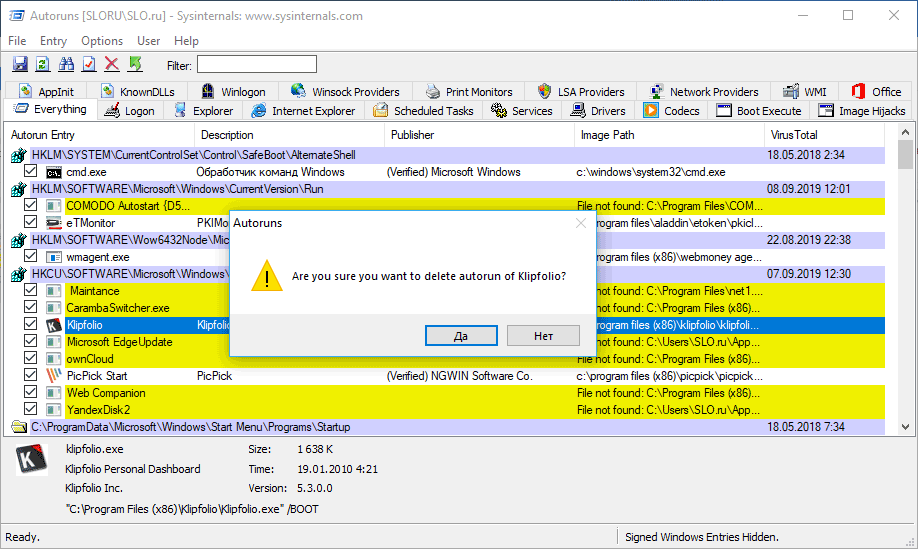Click the Autoruns title bar app icon
Image resolution: width=918 pixels, height=549 pixels.
(x=16, y=16)
